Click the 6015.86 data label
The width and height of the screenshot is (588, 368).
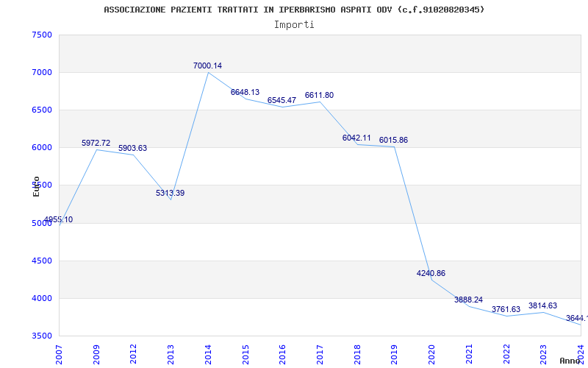pyautogui.click(x=393, y=141)
